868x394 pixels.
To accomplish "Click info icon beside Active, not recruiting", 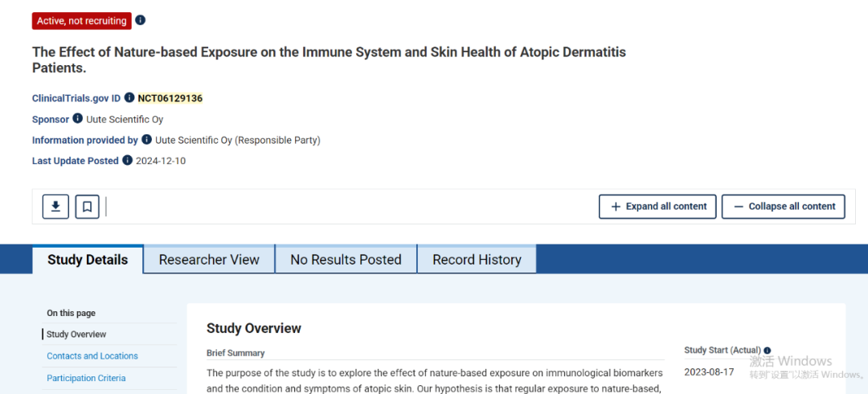I will coord(141,20).
